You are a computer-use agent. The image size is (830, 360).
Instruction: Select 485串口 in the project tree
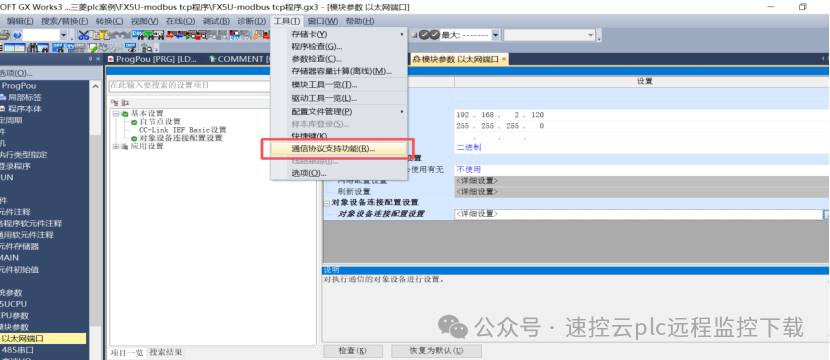point(17,350)
